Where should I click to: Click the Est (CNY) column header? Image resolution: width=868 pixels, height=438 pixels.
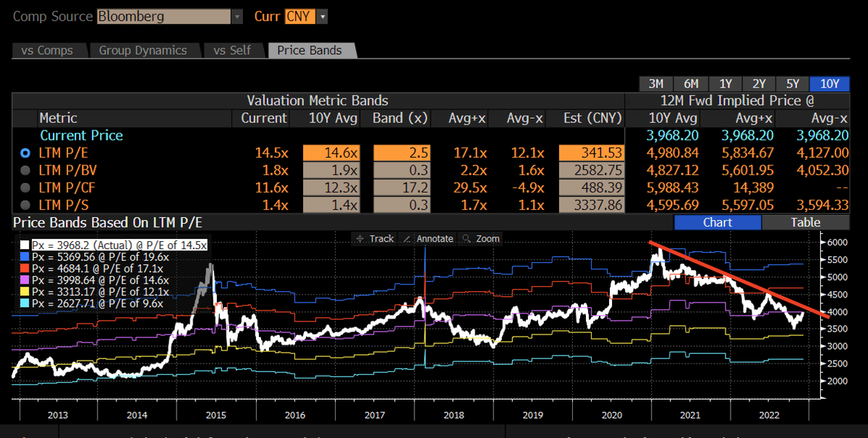(594, 117)
